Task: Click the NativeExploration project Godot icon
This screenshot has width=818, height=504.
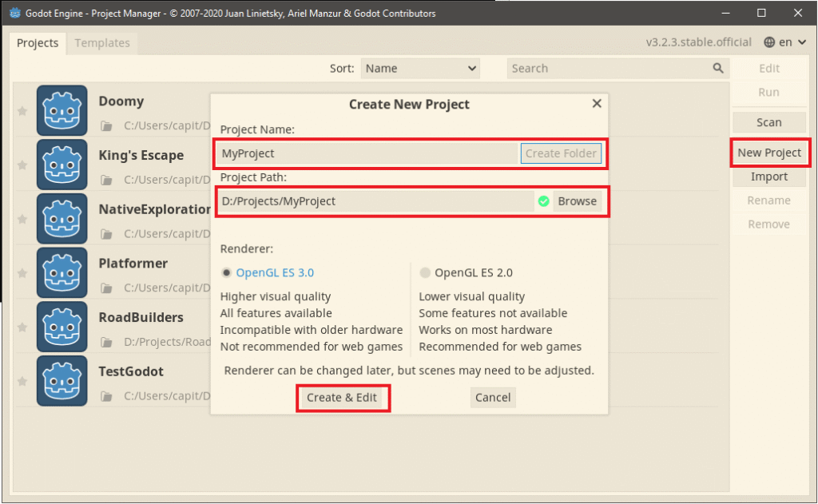Action: tap(62, 219)
